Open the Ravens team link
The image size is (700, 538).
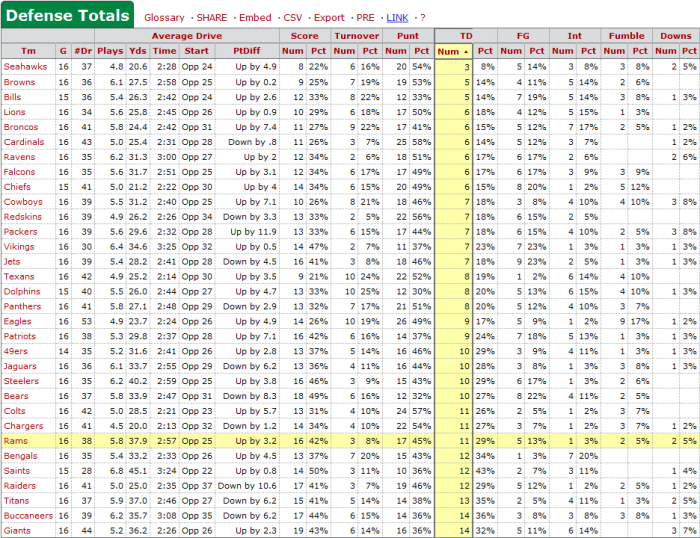19,157
